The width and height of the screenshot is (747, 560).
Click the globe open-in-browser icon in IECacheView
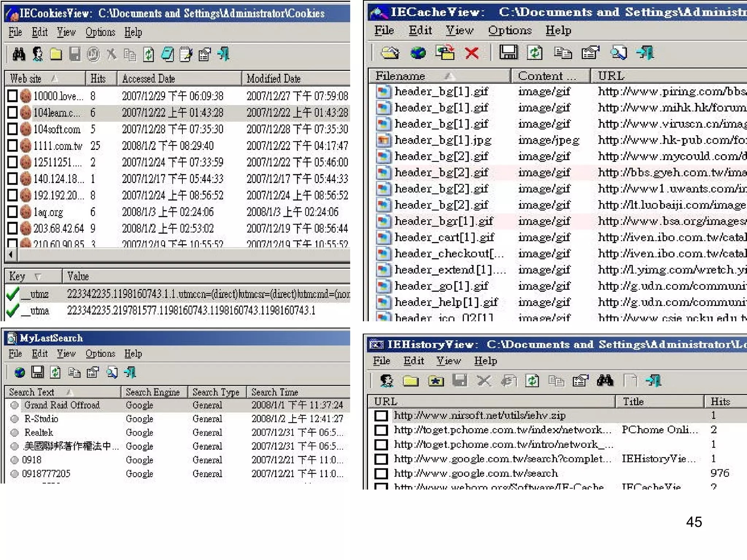(418, 53)
